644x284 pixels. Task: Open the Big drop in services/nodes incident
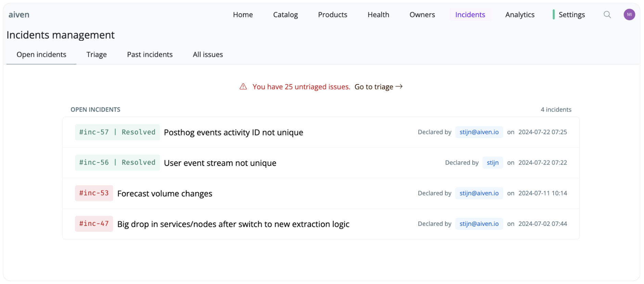tap(233, 224)
